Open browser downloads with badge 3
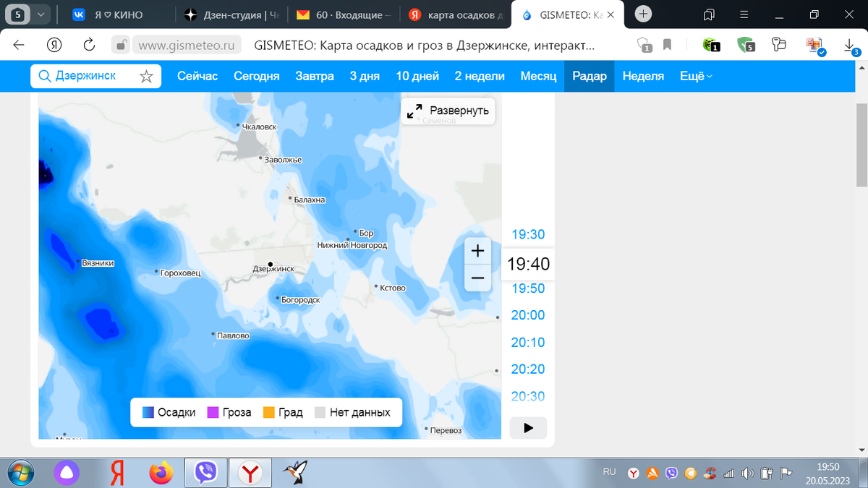Screen dimensions: 868x488 point(852,46)
